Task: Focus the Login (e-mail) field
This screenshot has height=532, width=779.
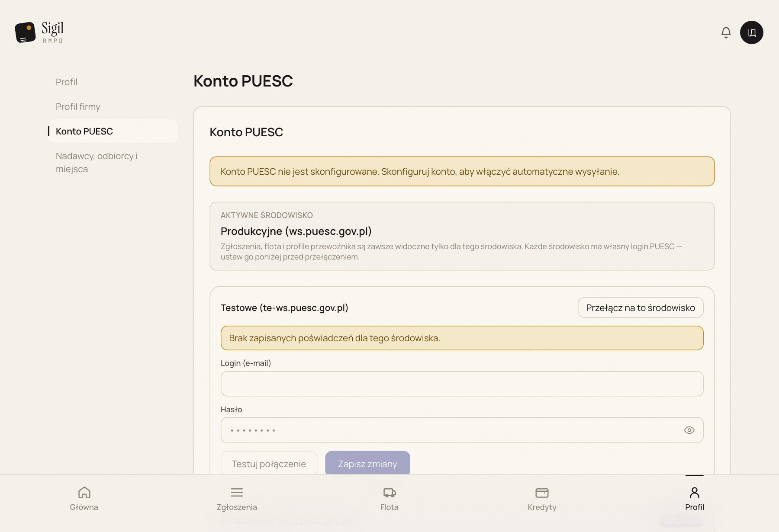Action: 462,384
